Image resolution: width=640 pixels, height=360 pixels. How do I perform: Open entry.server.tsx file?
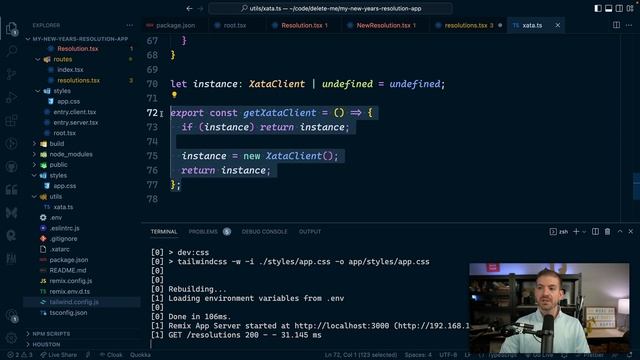(76, 122)
